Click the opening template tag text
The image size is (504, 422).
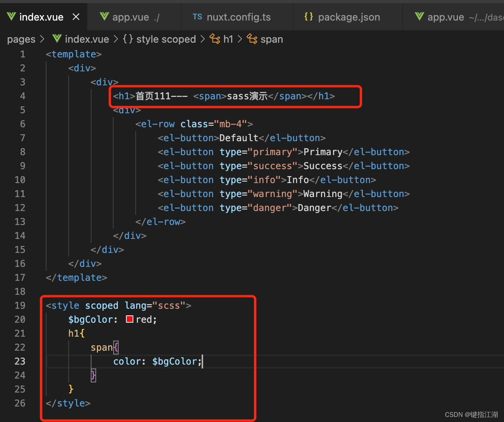pyautogui.click(x=74, y=54)
